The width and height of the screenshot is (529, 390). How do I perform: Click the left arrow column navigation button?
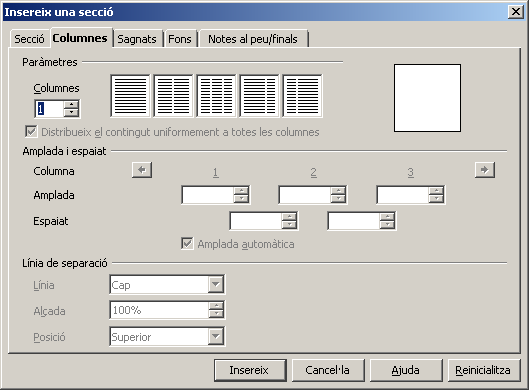coord(142,170)
